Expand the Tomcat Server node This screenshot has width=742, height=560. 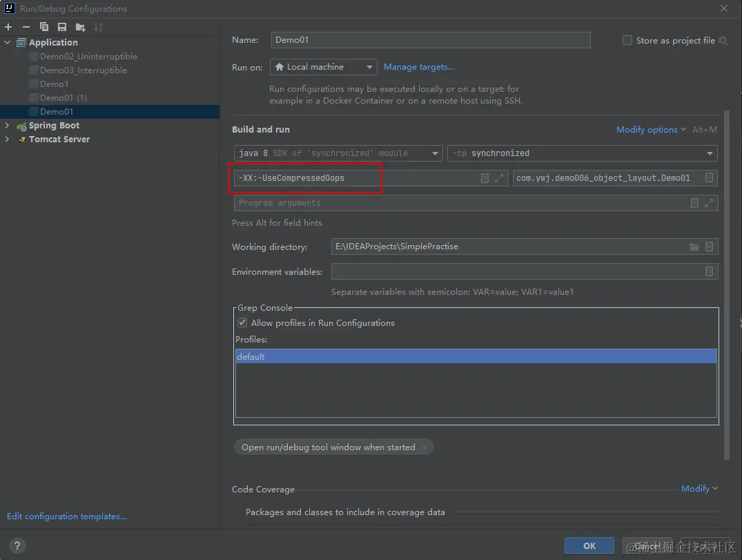(x=7, y=139)
